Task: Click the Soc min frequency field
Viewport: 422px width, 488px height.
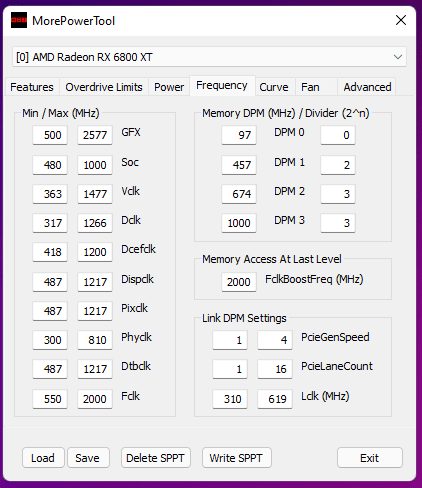Action: pyautogui.click(x=50, y=165)
